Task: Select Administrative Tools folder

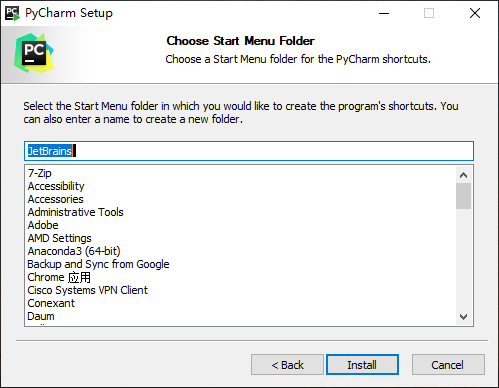Action: (x=75, y=212)
